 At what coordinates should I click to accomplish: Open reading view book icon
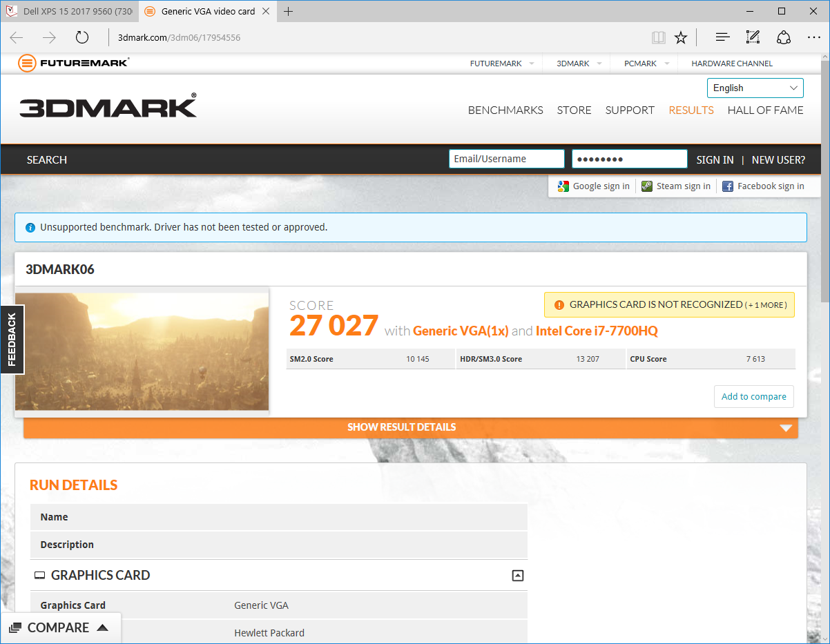pos(659,37)
